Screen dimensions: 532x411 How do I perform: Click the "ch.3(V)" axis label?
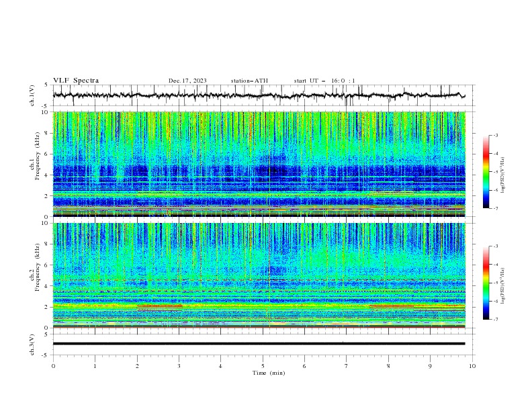(32, 345)
